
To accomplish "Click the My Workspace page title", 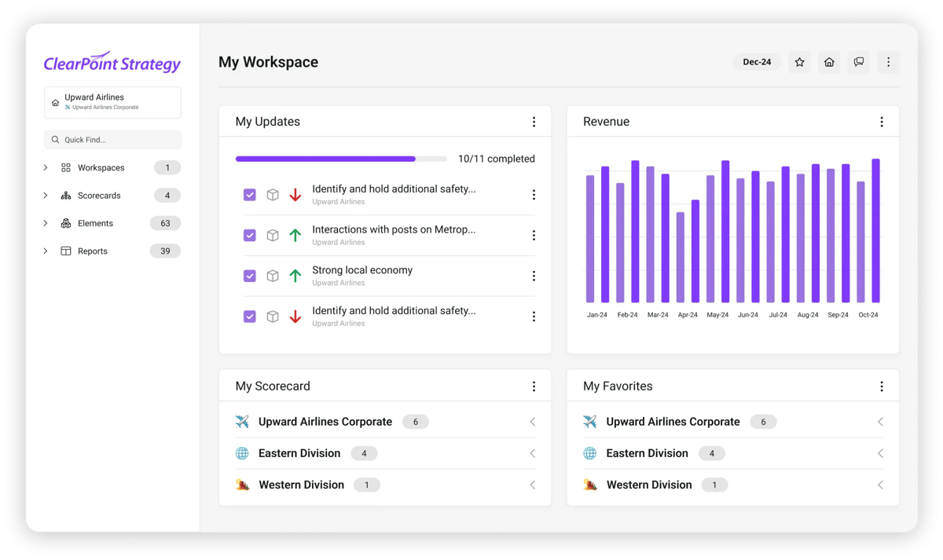I will pyautogui.click(x=268, y=62).
